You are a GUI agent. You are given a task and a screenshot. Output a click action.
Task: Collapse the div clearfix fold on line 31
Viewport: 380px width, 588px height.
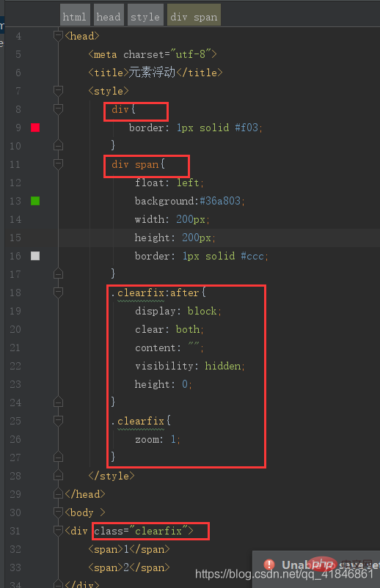tap(58, 530)
